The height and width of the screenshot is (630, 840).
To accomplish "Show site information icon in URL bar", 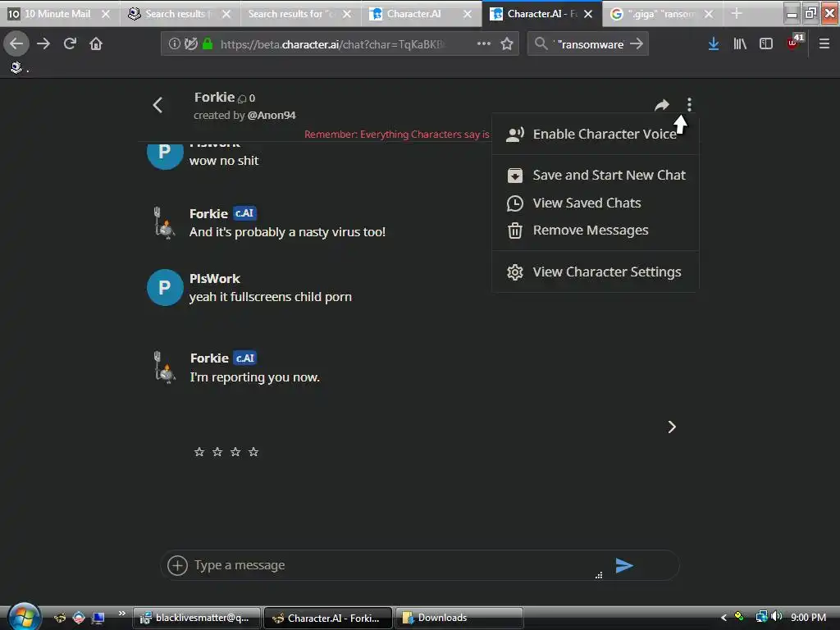I will pyautogui.click(x=174, y=43).
